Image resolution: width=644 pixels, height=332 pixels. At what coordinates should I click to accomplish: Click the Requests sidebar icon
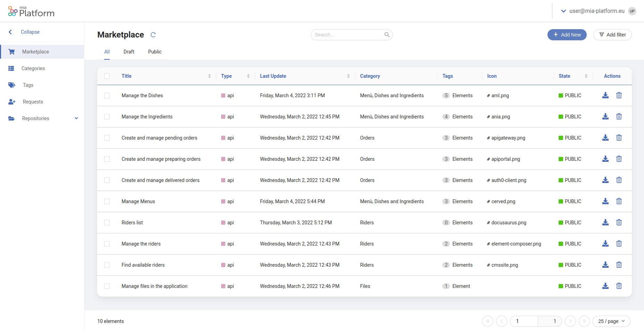[x=11, y=101]
